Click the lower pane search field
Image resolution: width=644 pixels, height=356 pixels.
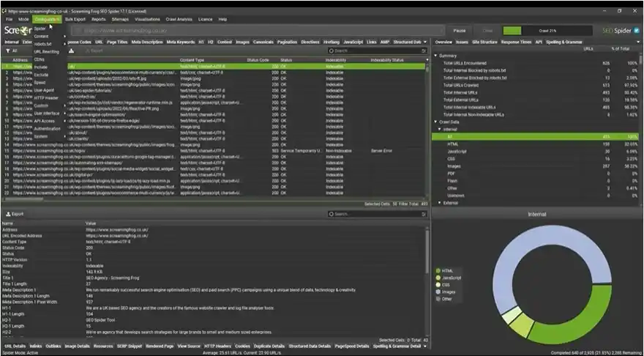click(x=377, y=214)
